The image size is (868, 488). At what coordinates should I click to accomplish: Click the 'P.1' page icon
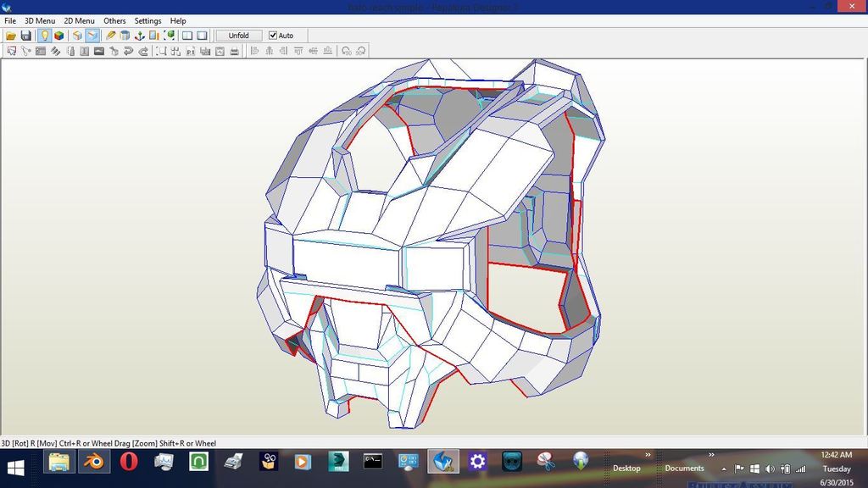191,51
